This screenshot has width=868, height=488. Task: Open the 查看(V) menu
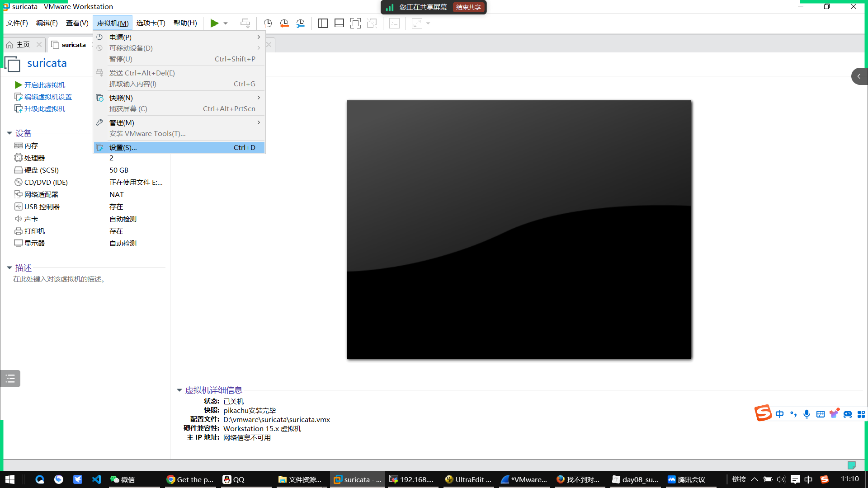[x=77, y=23]
